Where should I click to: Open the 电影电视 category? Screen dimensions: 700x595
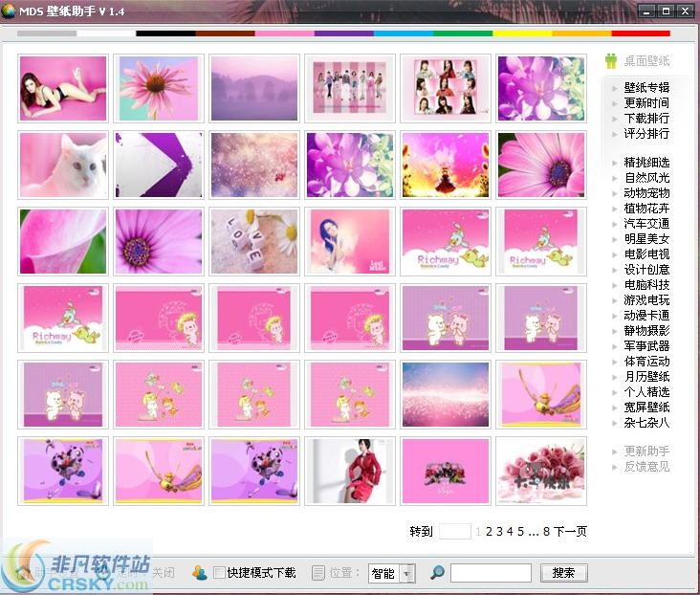[646, 253]
